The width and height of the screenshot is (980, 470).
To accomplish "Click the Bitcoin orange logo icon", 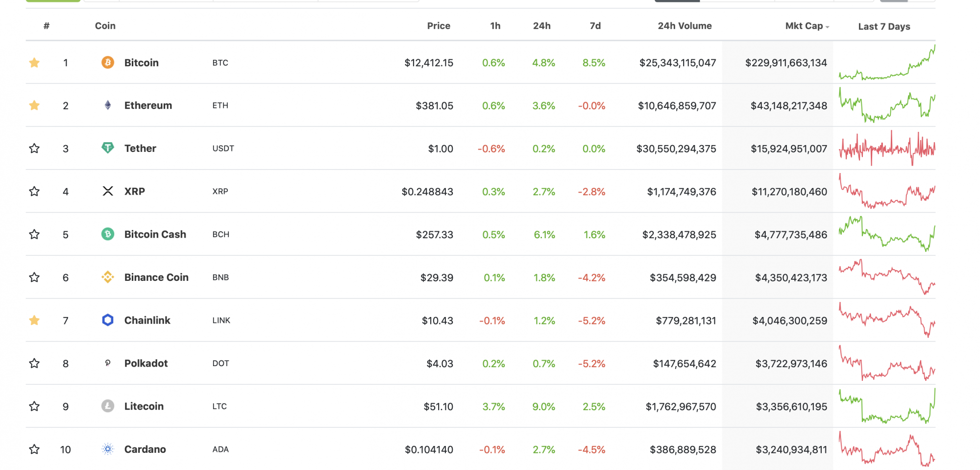I will pyautogui.click(x=108, y=62).
